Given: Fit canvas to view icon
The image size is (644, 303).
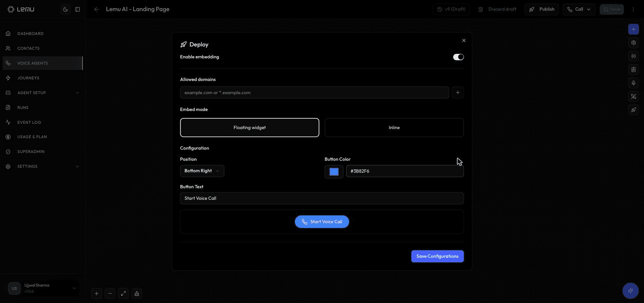Looking at the screenshot, I should [x=123, y=294].
